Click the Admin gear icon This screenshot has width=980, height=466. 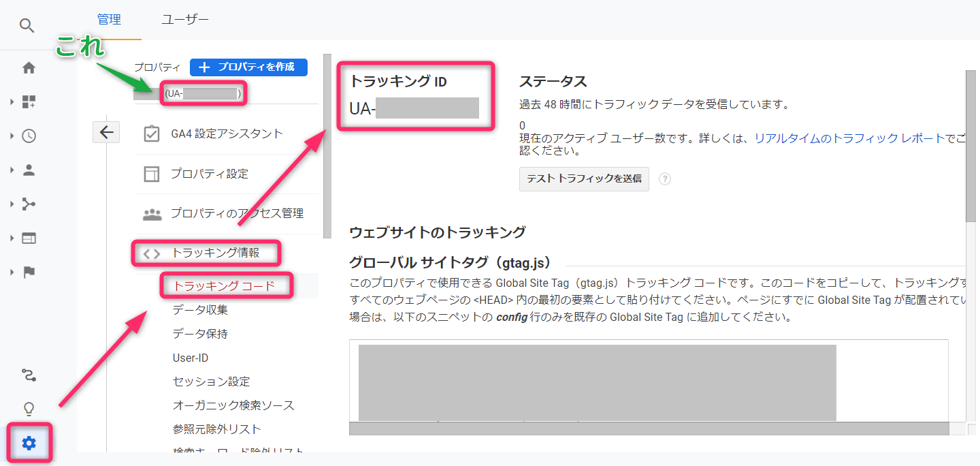click(x=29, y=444)
